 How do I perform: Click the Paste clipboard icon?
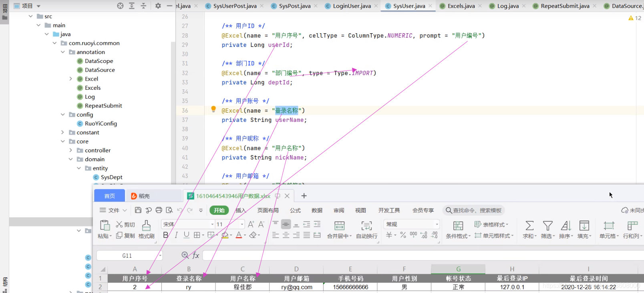(105, 225)
